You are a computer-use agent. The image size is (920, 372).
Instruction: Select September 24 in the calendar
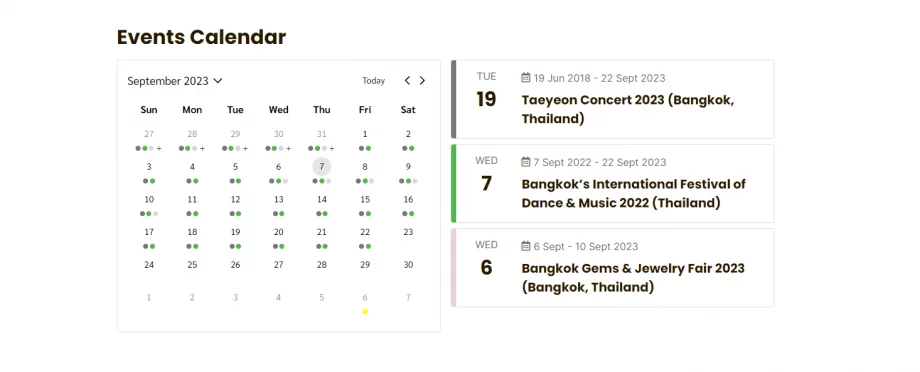tap(149, 265)
